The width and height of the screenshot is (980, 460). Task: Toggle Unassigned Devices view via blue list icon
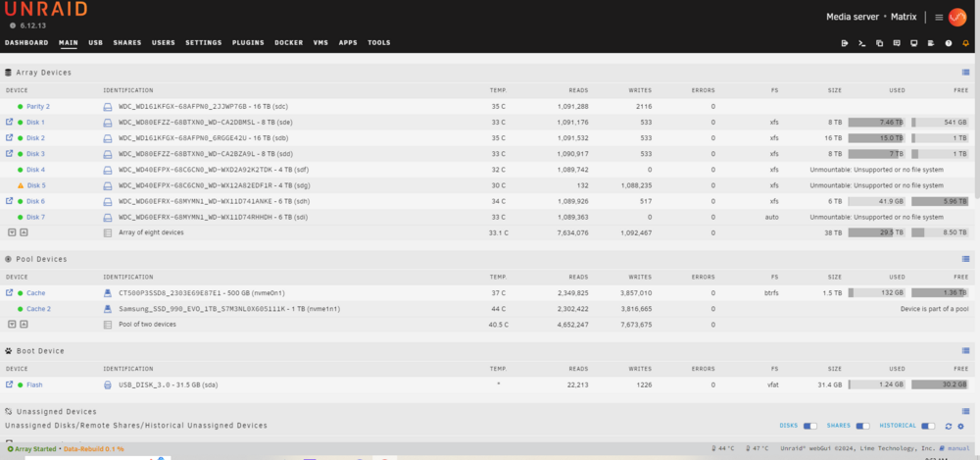pos(965,411)
